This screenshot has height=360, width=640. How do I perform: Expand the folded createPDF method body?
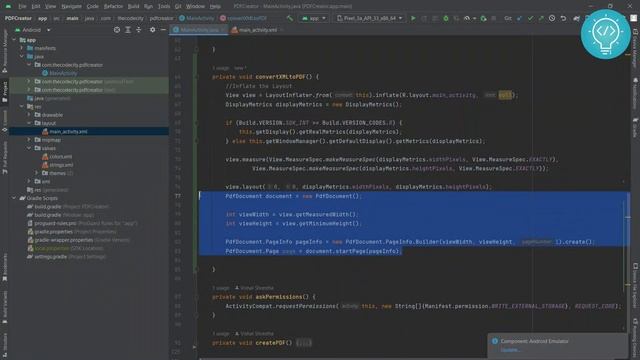coord(303,343)
